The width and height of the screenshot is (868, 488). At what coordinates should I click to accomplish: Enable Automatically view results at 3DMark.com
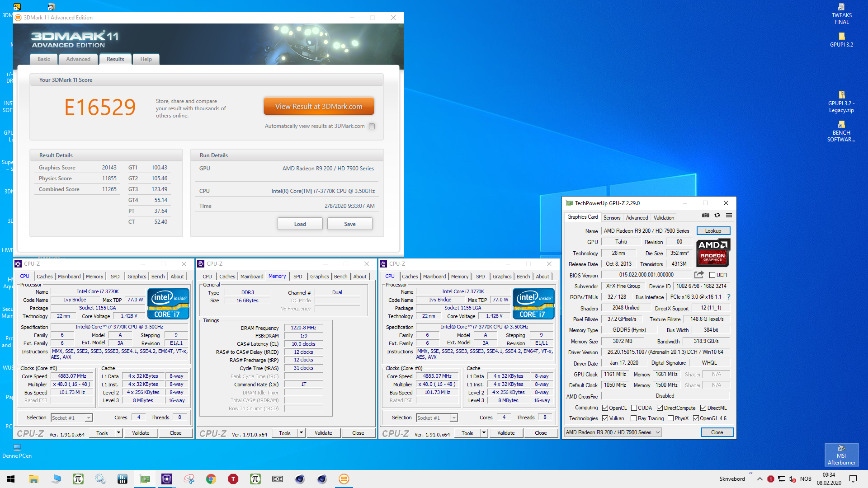coord(372,127)
